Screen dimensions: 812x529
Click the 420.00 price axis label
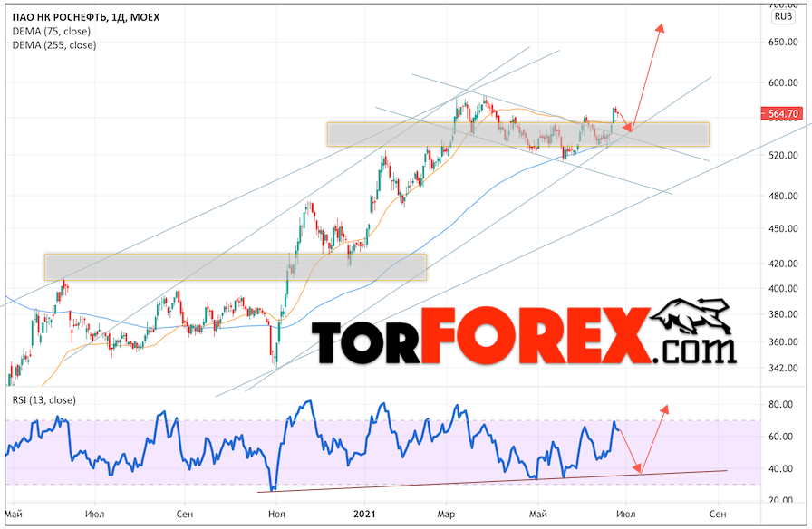click(x=783, y=264)
